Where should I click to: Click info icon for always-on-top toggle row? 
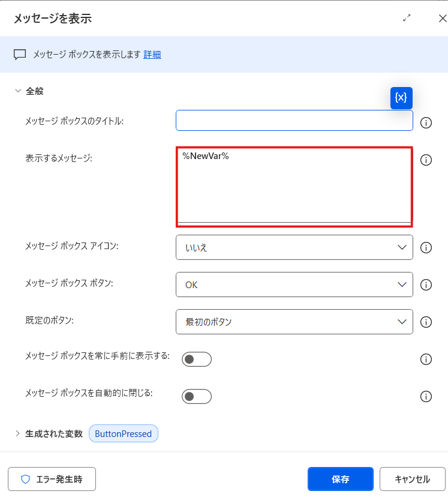tap(426, 359)
